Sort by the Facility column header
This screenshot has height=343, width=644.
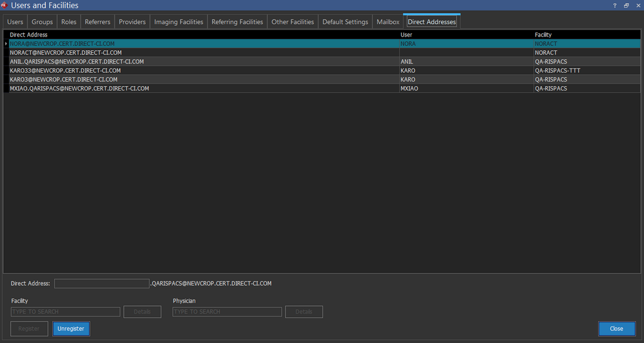click(x=543, y=35)
